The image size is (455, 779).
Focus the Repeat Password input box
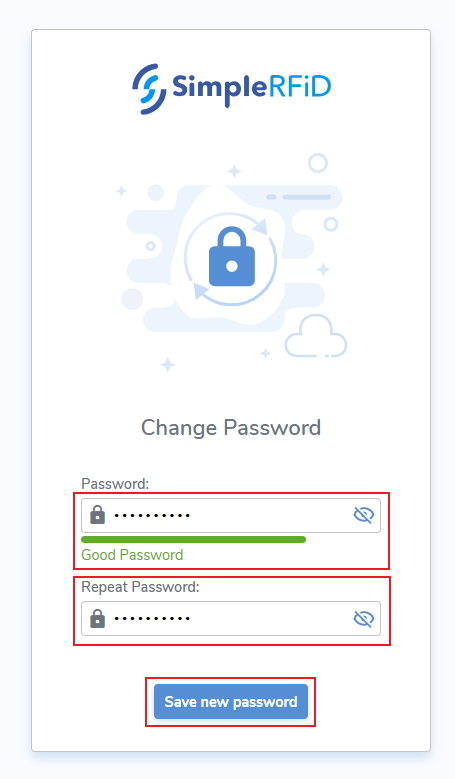click(231, 619)
